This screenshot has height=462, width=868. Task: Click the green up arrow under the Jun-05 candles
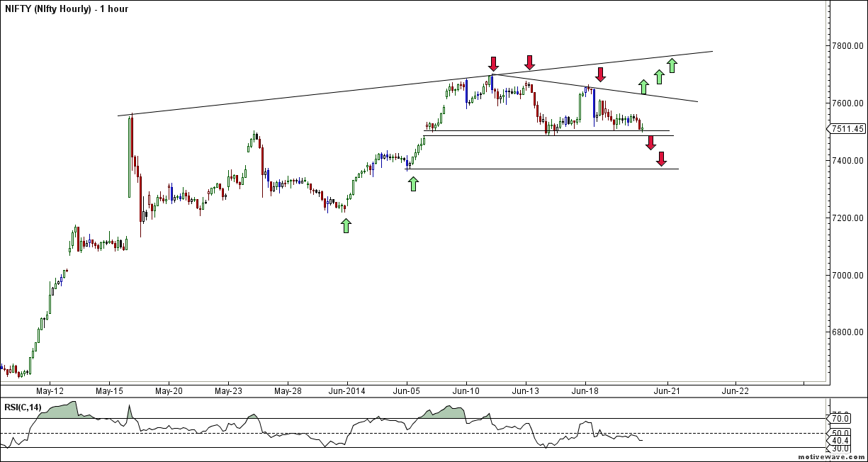click(x=413, y=184)
